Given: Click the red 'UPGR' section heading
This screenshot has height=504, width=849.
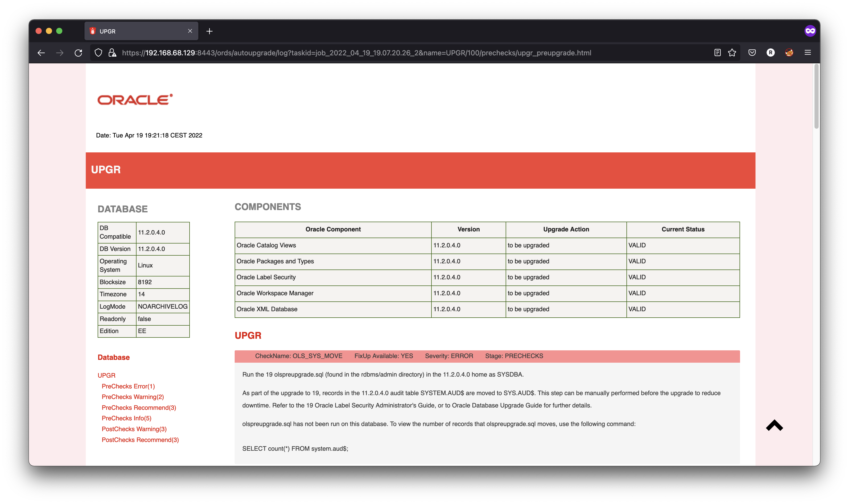Looking at the screenshot, I should (x=248, y=336).
